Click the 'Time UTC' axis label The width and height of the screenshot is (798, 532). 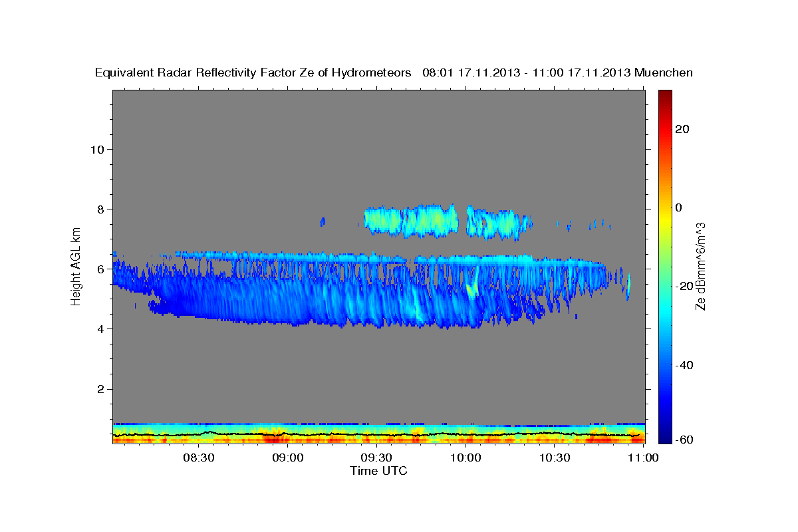(378, 471)
